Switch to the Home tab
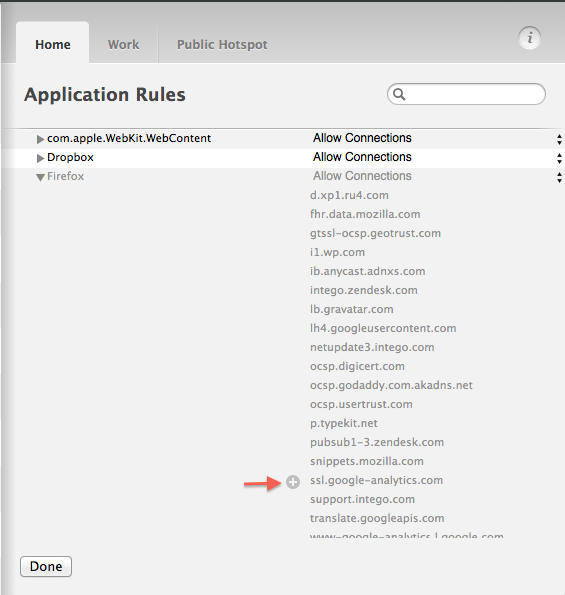The width and height of the screenshot is (565, 595). (53, 44)
